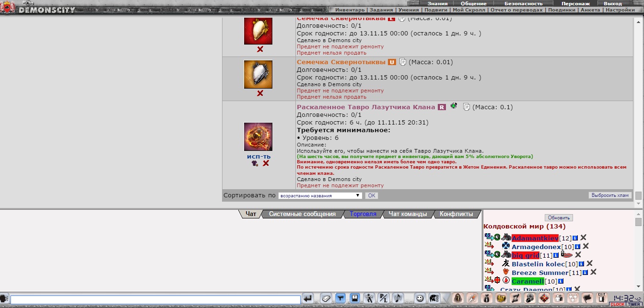Click the Выход menu item
Viewport: 644px width, 308px height.
[x=613, y=3]
